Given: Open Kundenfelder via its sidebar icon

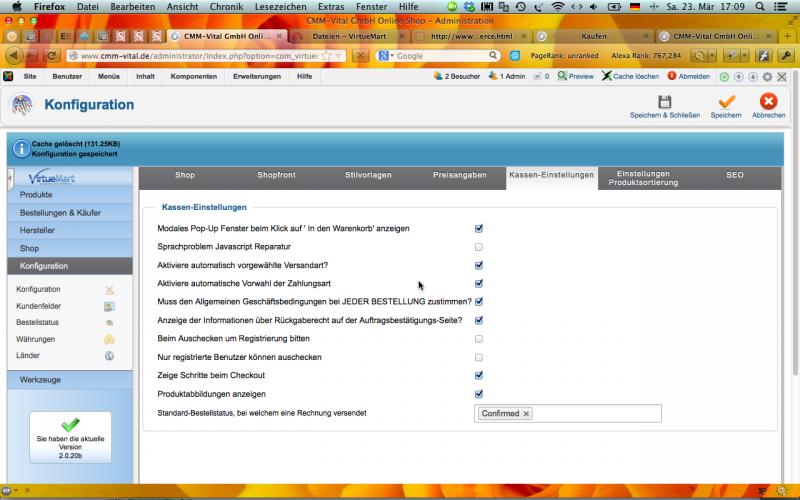Looking at the screenshot, I should tap(109, 306).
